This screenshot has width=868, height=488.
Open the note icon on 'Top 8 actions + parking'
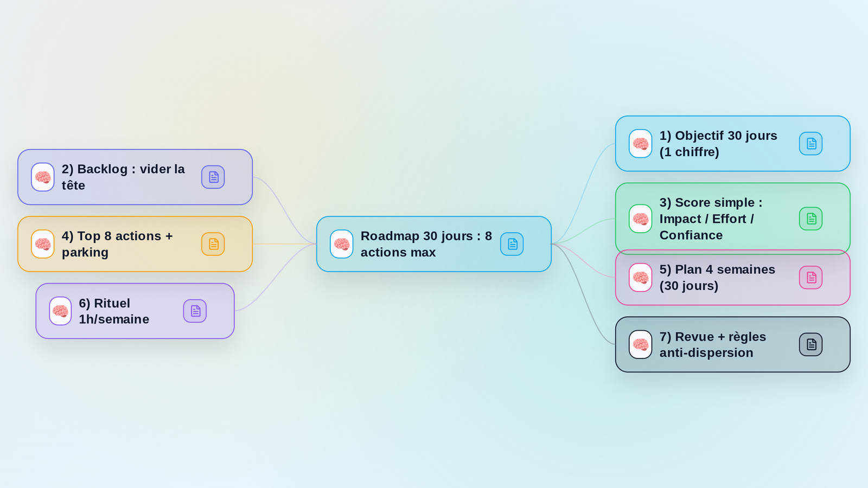click(213, 243)
